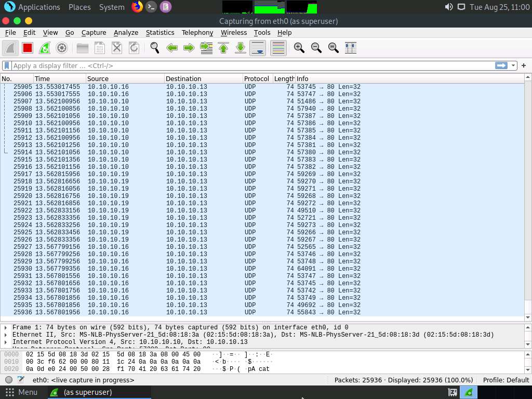Open the display filter history dropdown
Viewport: 532px width, 399px height.
pos(513,65)
